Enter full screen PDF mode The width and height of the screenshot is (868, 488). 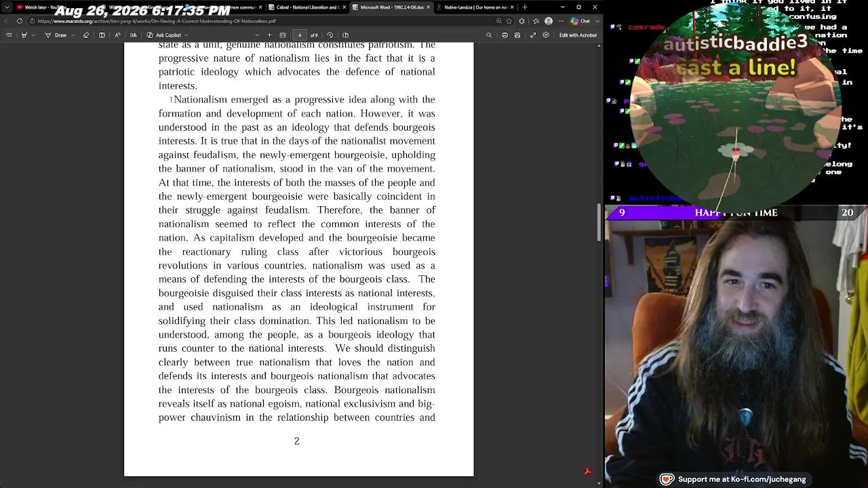click(x=533, y=35)
